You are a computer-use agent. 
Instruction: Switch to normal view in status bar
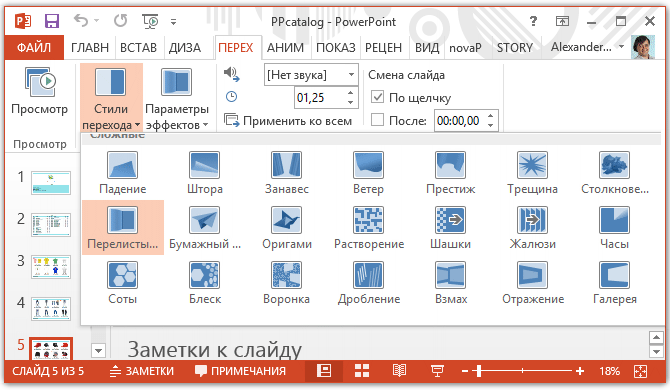(324, 371)
